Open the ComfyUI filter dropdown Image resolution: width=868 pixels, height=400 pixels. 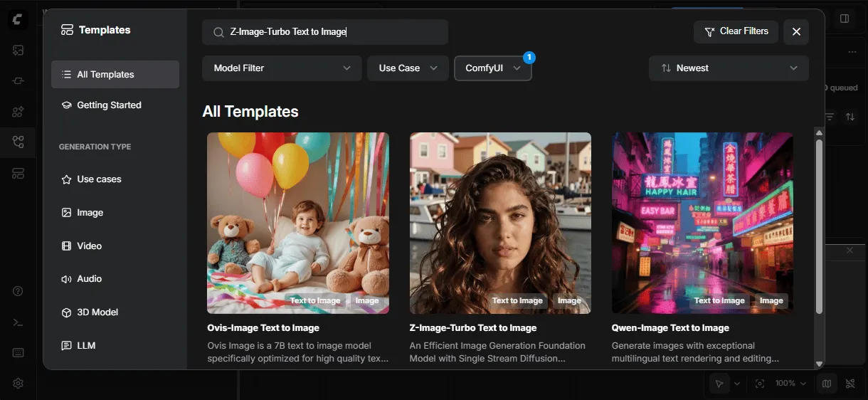[493, 68]
